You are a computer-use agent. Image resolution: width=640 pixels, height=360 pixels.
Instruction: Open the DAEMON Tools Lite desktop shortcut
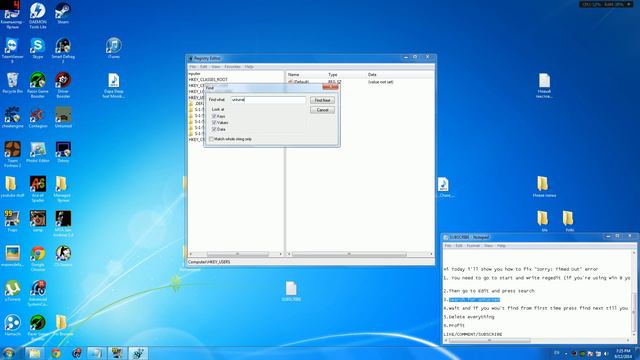click(38, 16)
